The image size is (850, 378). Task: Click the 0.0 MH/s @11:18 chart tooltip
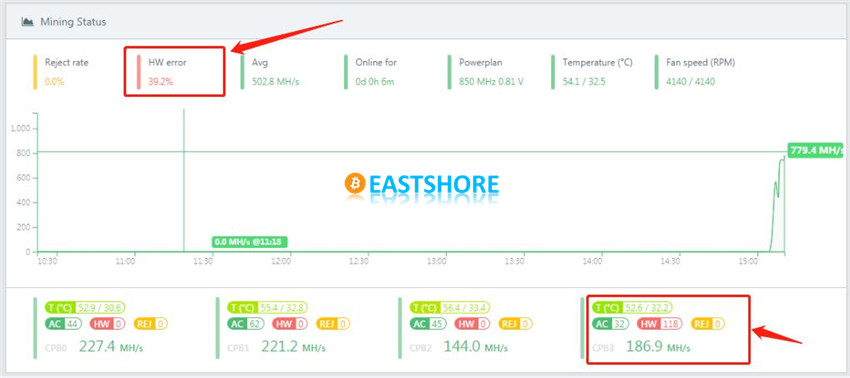pos(249,242)
